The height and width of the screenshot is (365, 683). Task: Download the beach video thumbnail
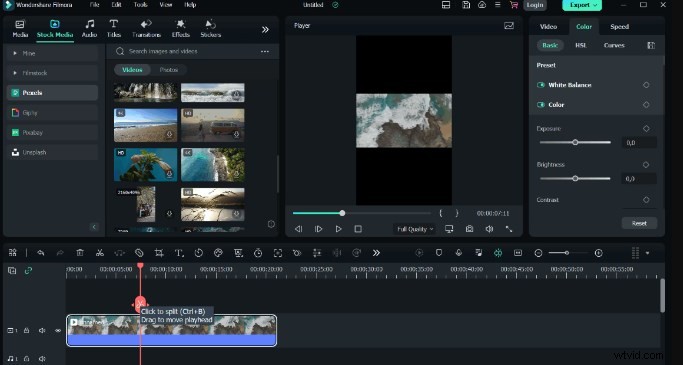pos(169,135)
